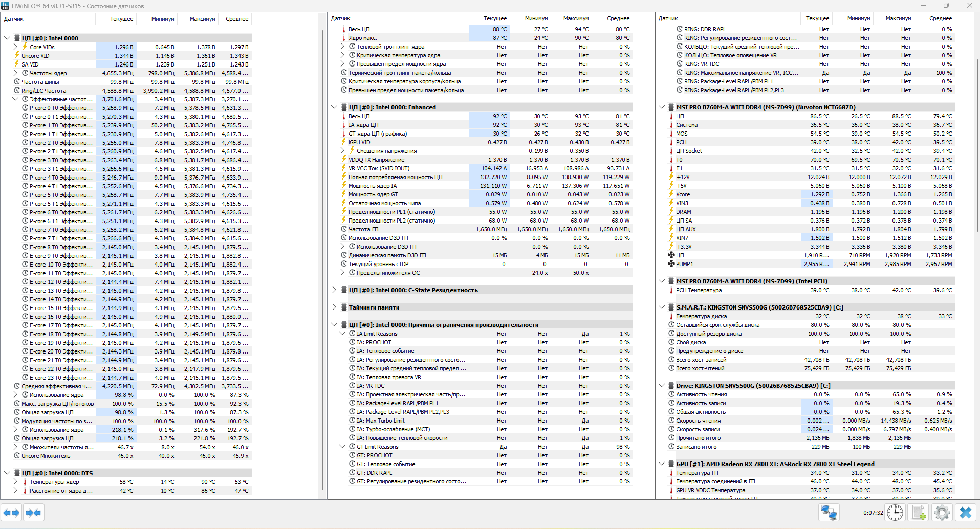Open remote monitoring via the two-computers icon
The image size is (980, 529).
point(829,512)
